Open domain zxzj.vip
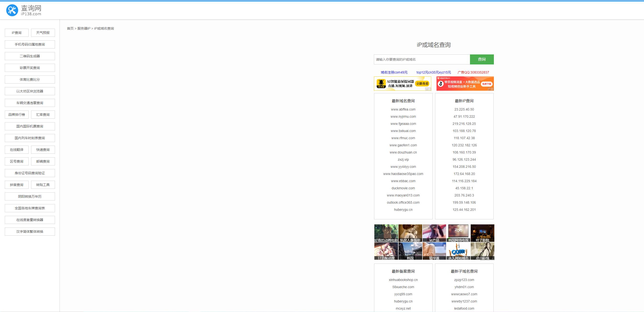Viewport: 644px width, 312px height. click(403, 159)
